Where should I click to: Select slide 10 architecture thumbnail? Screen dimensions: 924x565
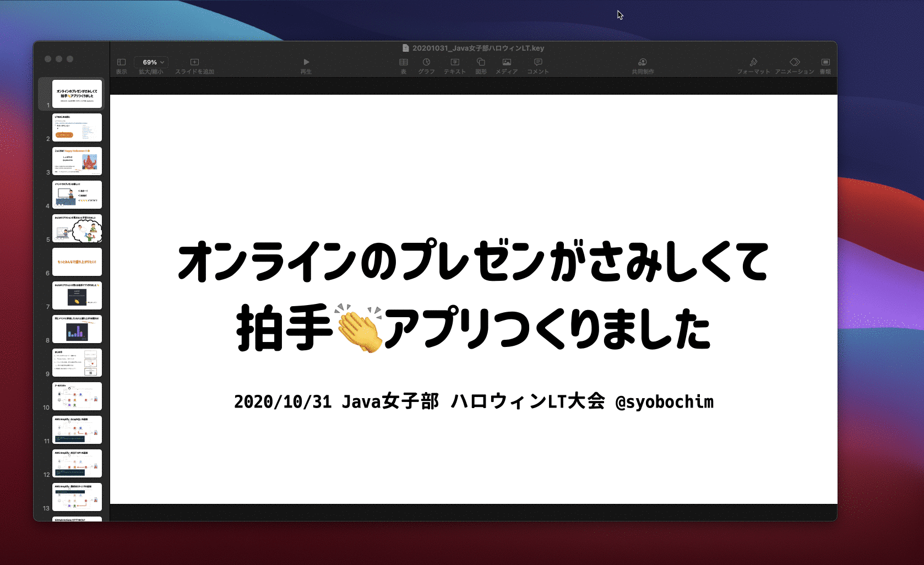pos(77,396)
